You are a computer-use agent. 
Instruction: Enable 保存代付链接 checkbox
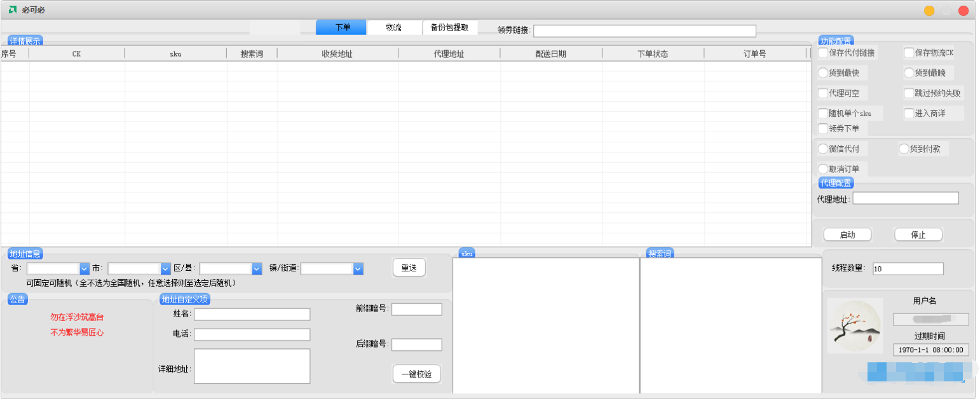point(823,53)
